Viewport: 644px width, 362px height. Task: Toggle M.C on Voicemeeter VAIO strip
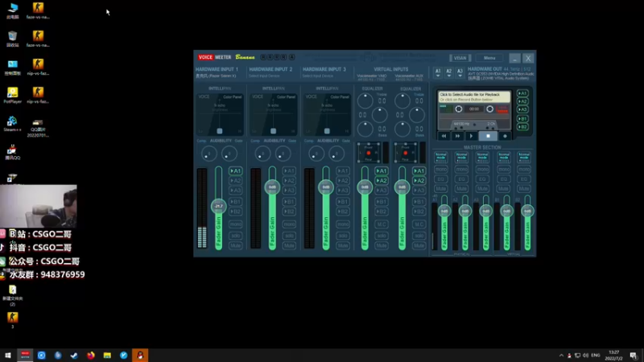coord(382,224)
